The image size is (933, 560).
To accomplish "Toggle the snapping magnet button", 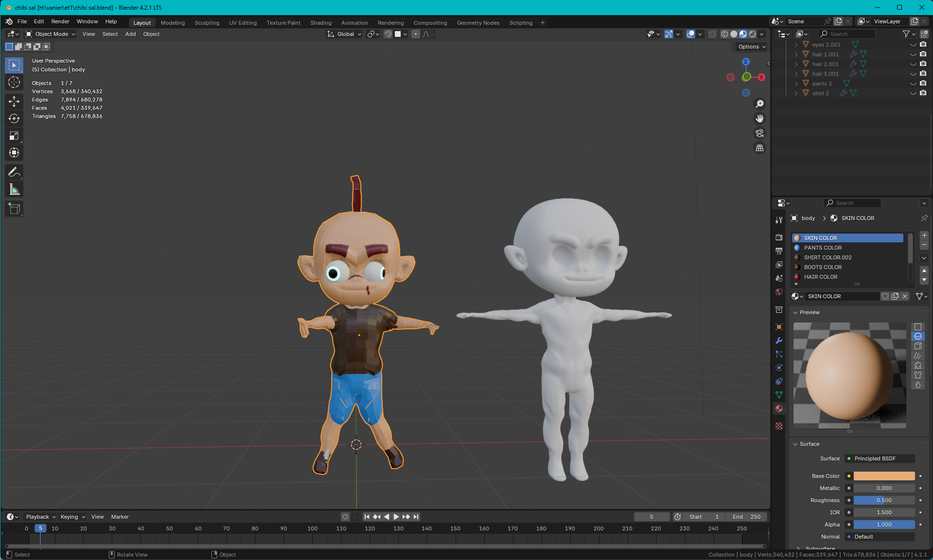I will coord(388,34).
